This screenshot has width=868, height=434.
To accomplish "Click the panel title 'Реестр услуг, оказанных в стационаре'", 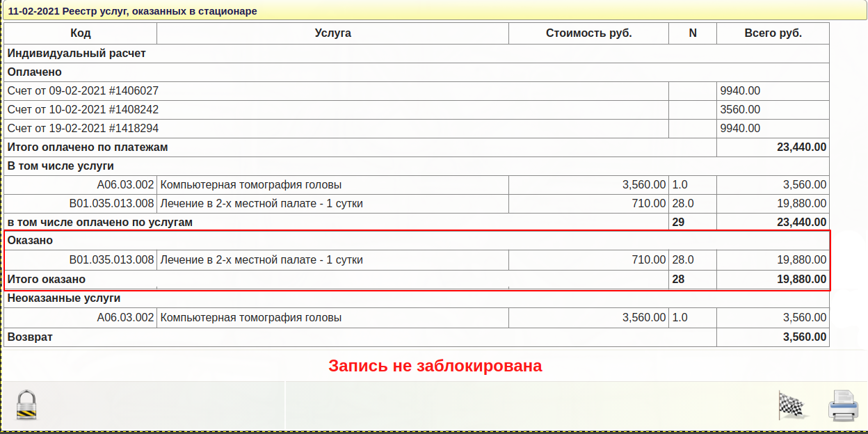I will pyautogui.click(x=132, y=11).
